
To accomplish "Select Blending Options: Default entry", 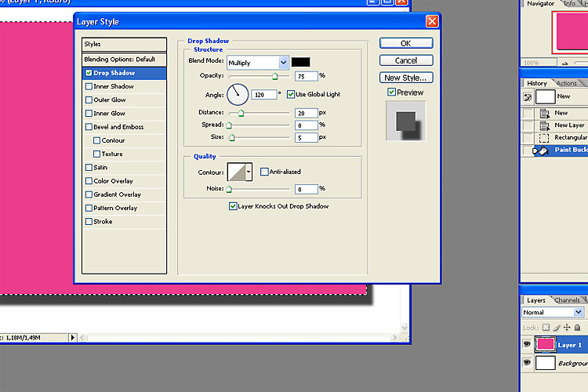I will click(124, 60).
